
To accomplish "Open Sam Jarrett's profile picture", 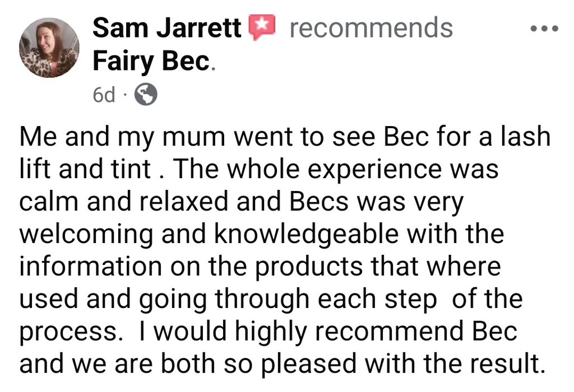I will coord(49,48).
